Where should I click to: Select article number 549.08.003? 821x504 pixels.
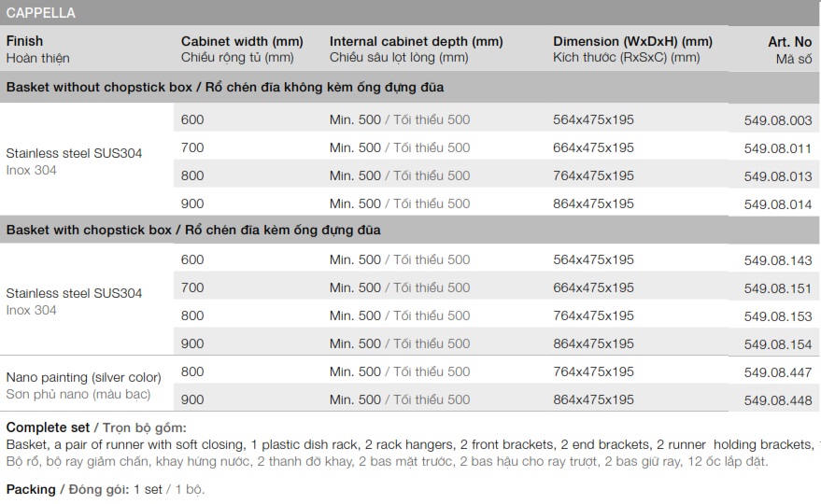tap(778, 120)
